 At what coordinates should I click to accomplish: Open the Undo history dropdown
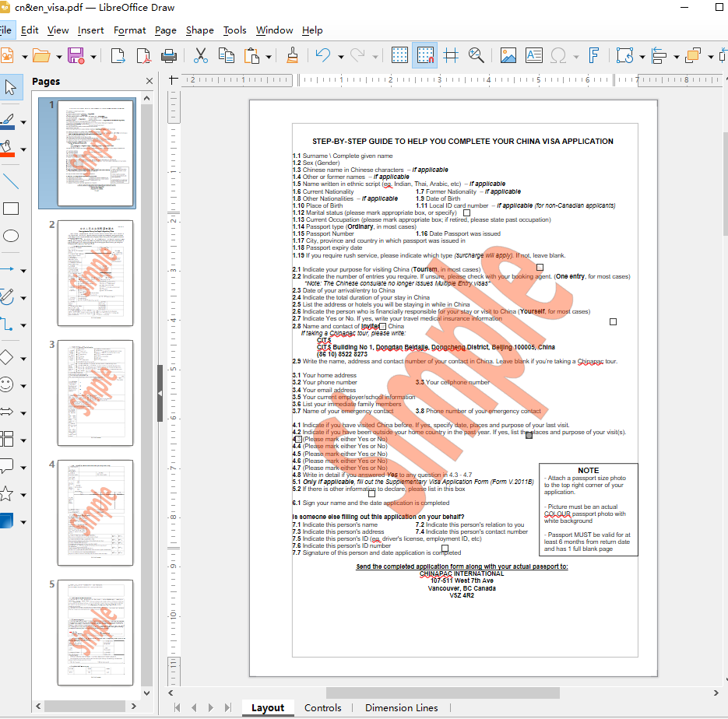pos(341,57)
